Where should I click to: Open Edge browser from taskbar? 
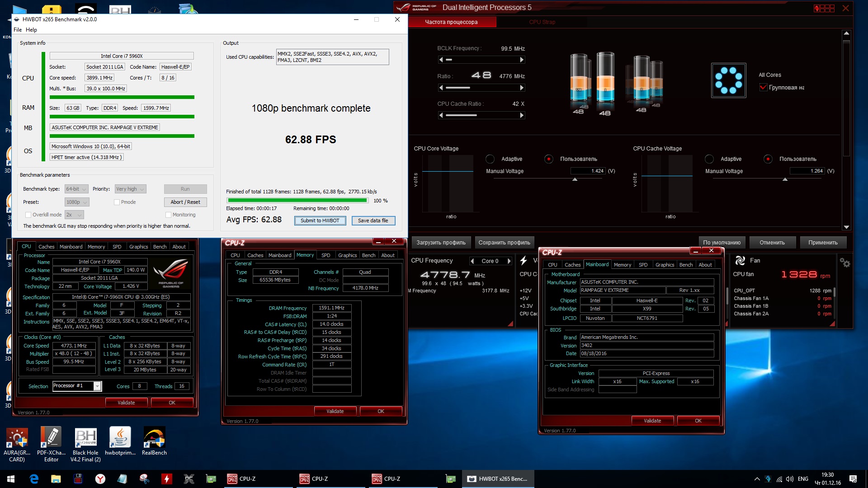pyautogui.click(x=34, y=479)
